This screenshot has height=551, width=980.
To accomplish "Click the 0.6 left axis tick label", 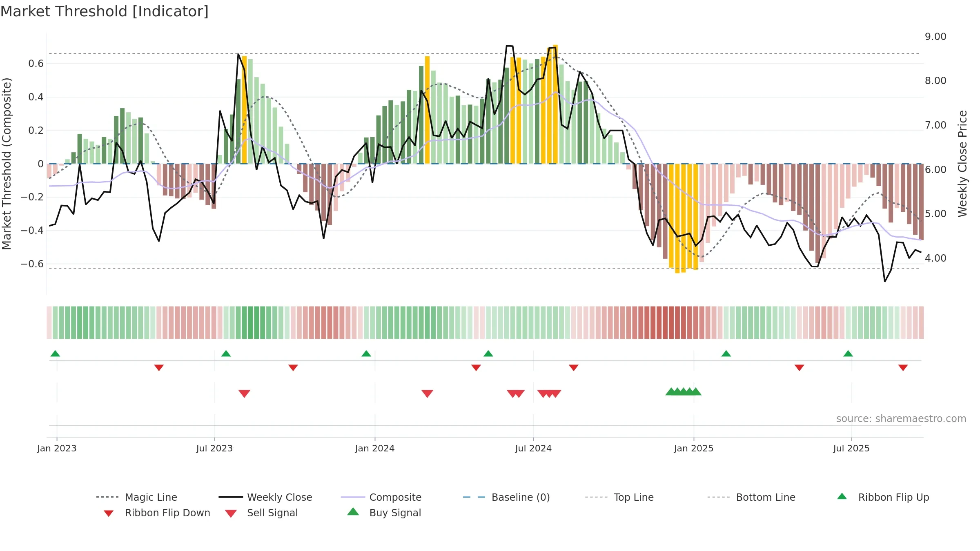I will (x=36, y=64).
